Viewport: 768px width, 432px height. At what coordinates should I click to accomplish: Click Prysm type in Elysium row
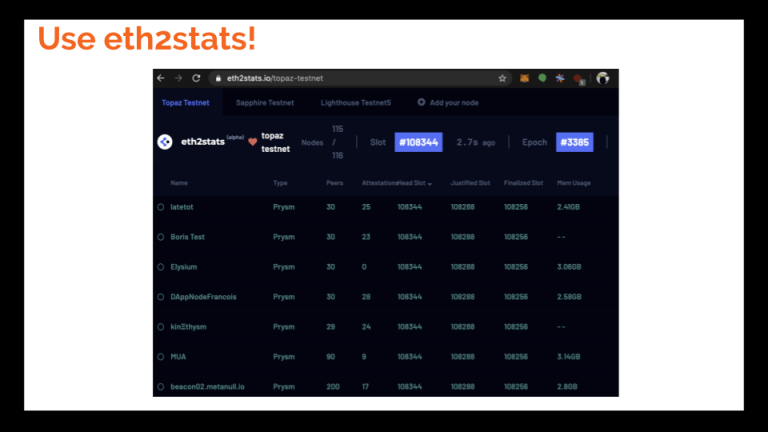click(284, 267)
